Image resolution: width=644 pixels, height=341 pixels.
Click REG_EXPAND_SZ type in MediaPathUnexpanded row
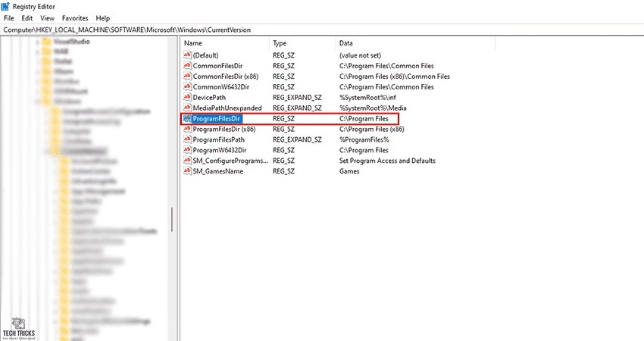point(297,108)
